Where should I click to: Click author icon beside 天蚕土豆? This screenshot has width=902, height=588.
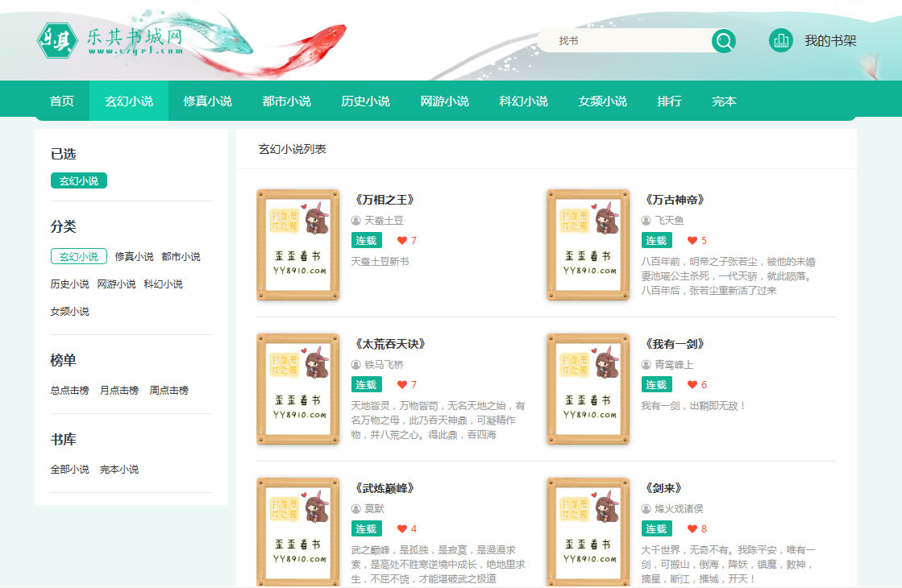tap(355, 220)
